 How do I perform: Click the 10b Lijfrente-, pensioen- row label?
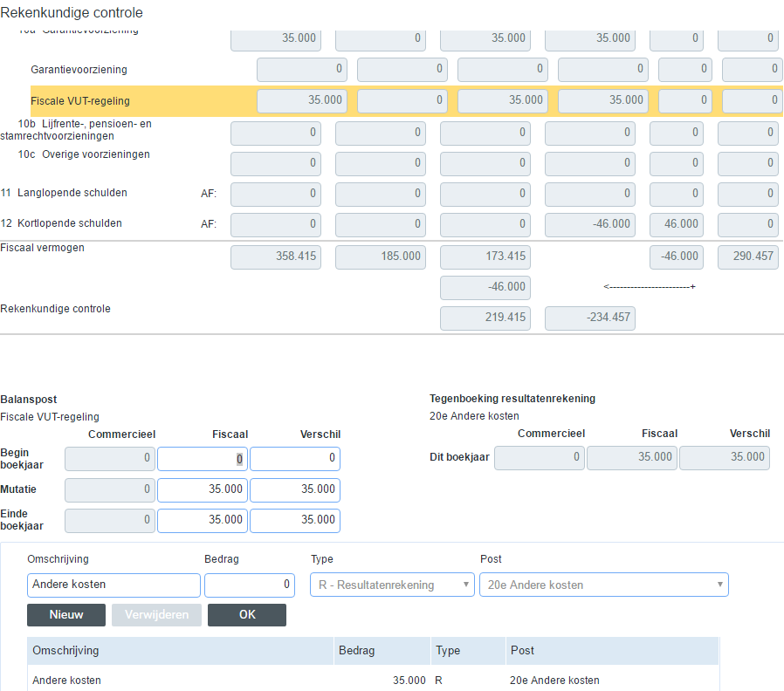click(x=76, y=130)
